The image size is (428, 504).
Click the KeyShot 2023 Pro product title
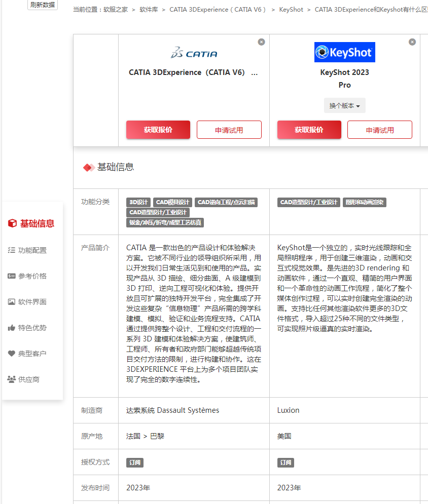coord(345,79)
